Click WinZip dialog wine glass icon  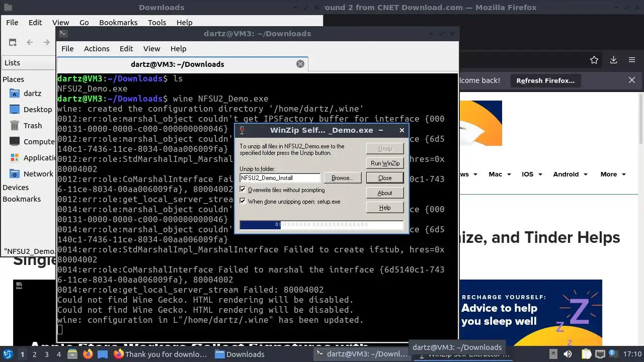[x=242, y=130]
